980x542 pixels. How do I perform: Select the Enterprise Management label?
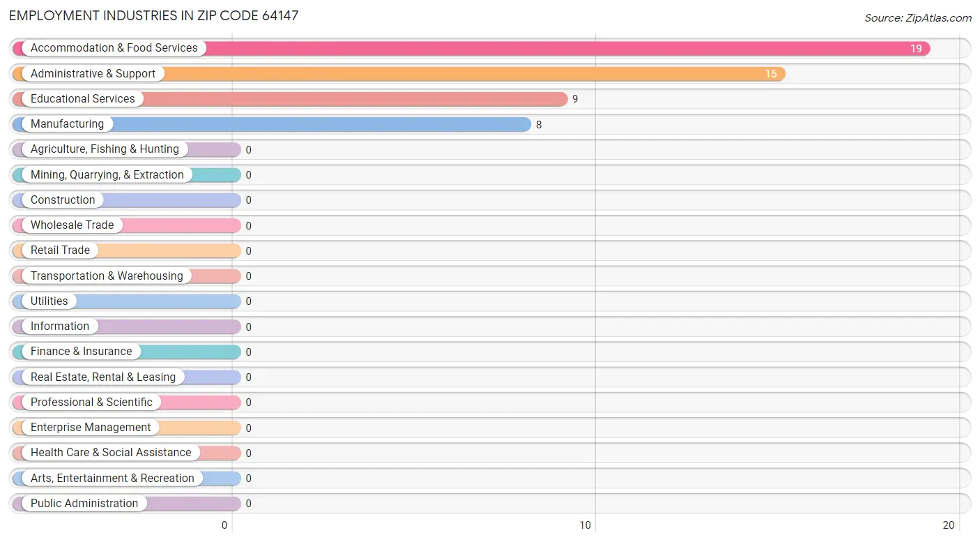point(91,427)
